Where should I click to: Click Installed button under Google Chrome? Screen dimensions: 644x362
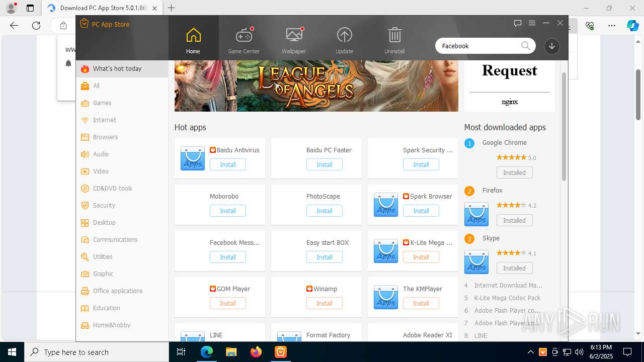pos(515,173)
